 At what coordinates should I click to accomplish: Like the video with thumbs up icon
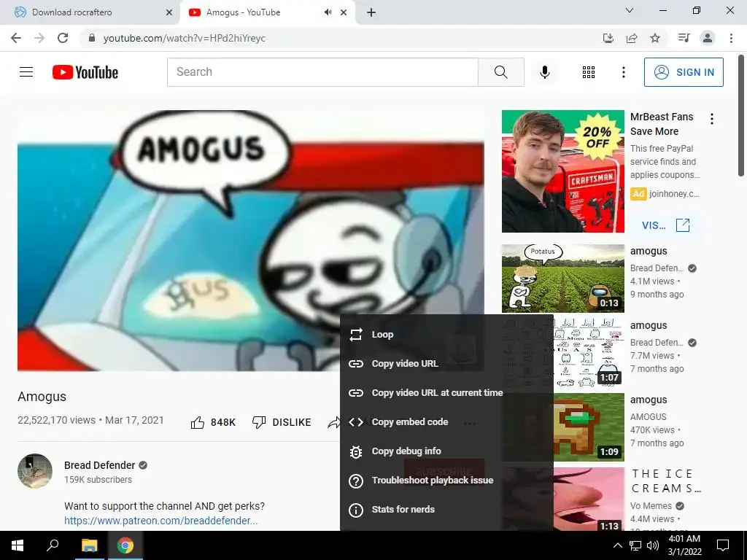pos(197,422)
